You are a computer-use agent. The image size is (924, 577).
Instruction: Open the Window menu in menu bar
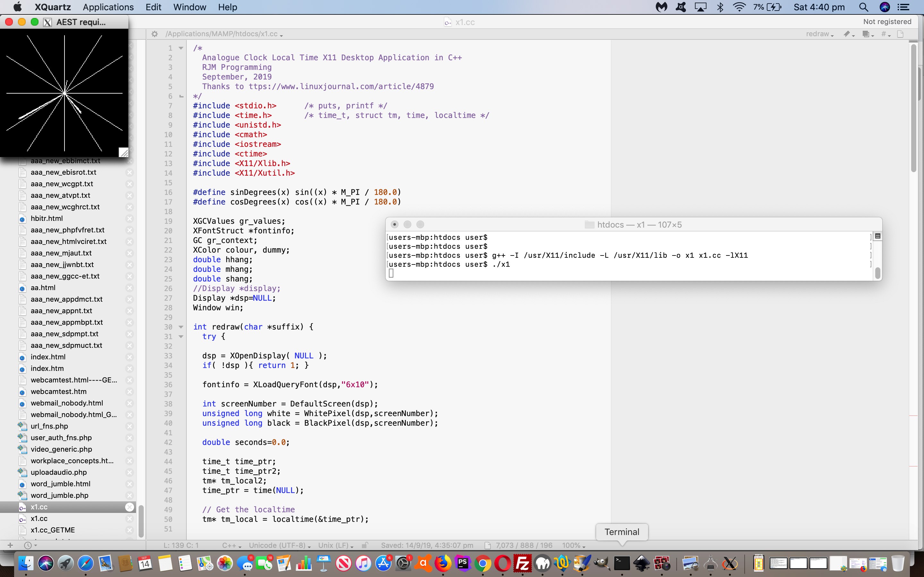pyautogui.click(x=189, y=7)
